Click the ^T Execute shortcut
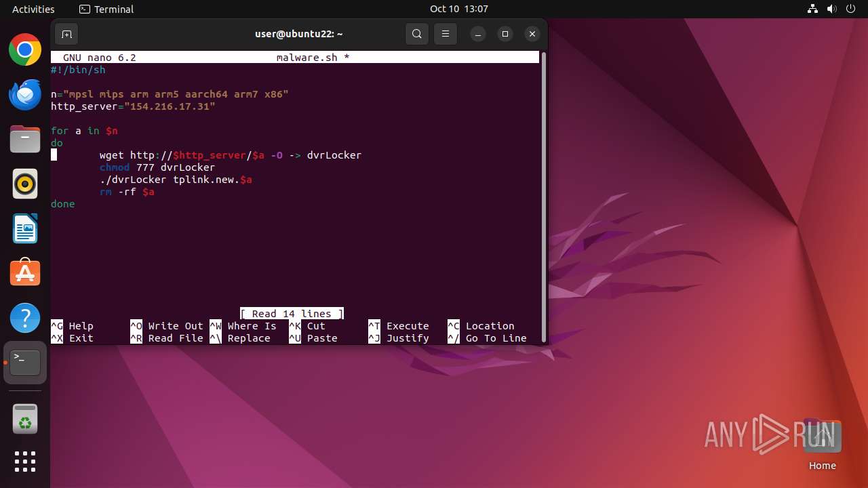The image size is (868, 488). pos(399,326)
